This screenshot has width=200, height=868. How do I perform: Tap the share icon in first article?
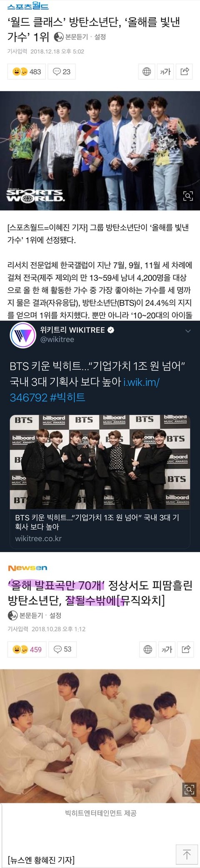[x=184, y=72]
